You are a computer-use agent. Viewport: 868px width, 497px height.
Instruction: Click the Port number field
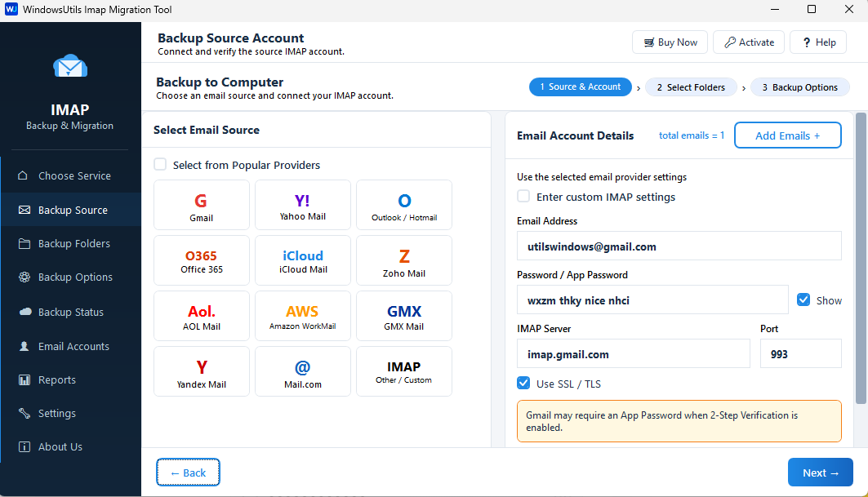(801, 353)
